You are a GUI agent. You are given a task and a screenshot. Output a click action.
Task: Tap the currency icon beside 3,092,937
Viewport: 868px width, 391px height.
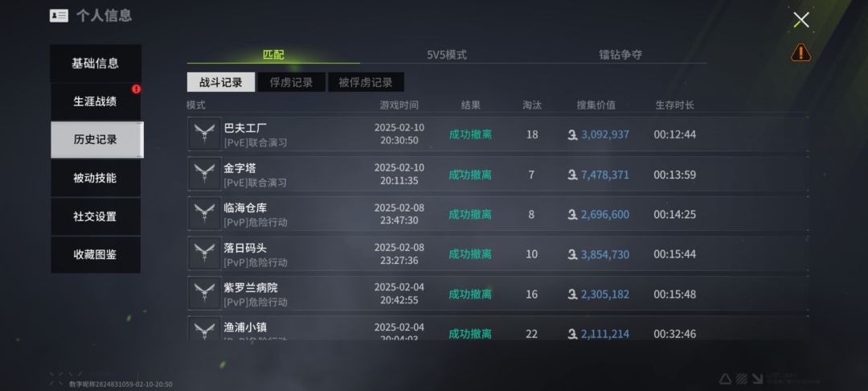coord(572,134)
